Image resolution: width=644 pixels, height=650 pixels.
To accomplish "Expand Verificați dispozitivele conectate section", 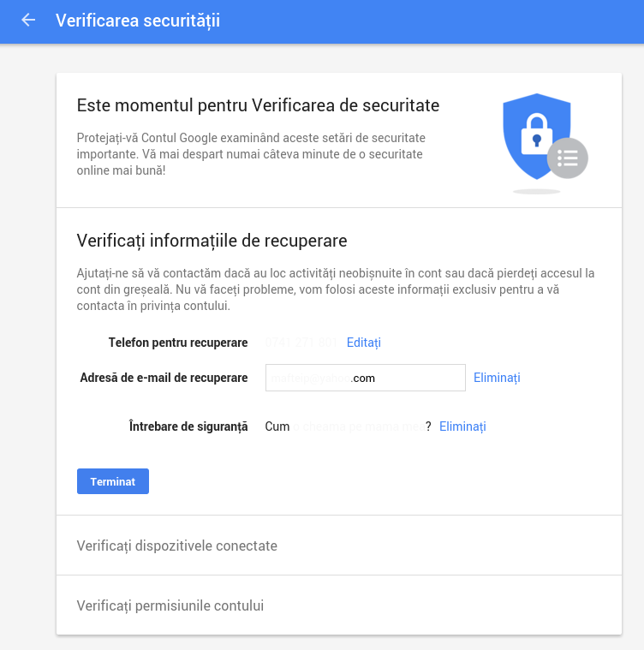I will [x=339, y=546].
